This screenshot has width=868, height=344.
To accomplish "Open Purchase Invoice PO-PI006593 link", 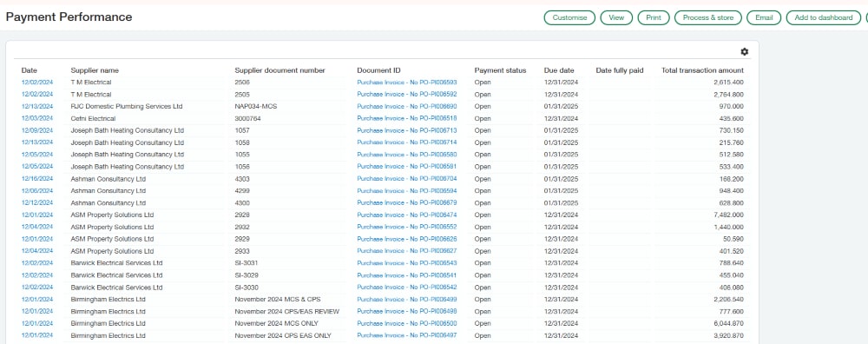I will (x=407, y=82).
